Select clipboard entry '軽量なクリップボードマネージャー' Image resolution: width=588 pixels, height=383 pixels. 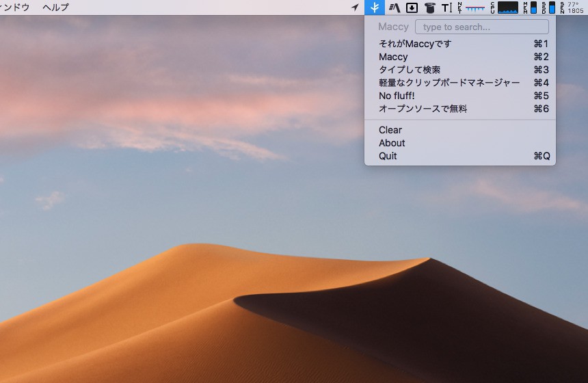460,83
